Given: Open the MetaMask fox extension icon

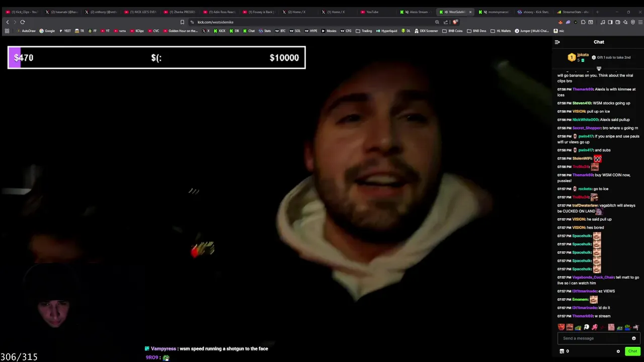Looking at the screenshot, I should 560,22.
